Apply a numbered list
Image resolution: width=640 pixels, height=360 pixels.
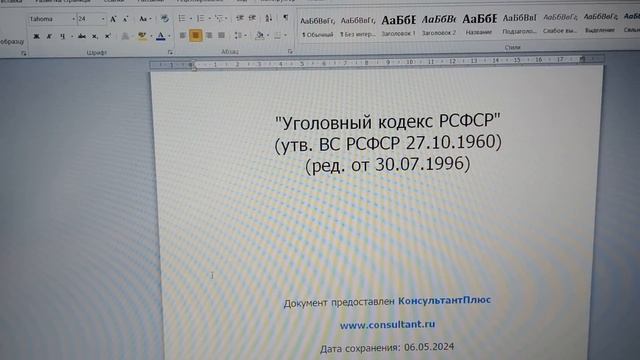[200, 18]
